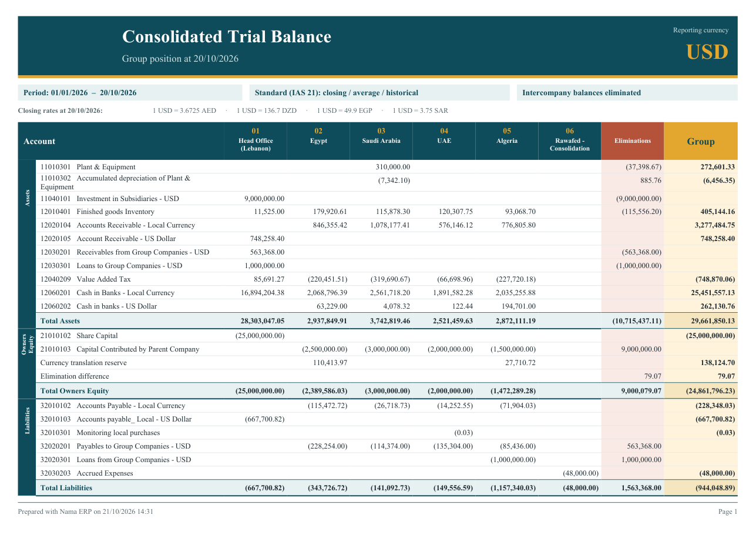
Task: Click 'Investment in Subsidiaries - USD' account
Action: click(x=110, y=199)
